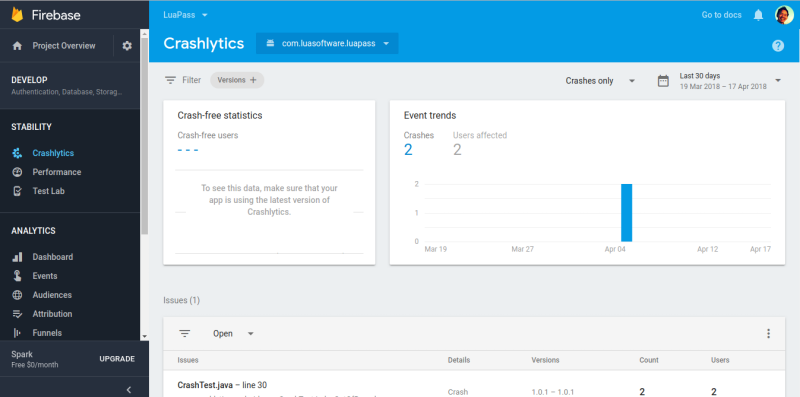Open the CrashTest.java line 30 issue
This screenshot has height=397, width=800.
222,385
